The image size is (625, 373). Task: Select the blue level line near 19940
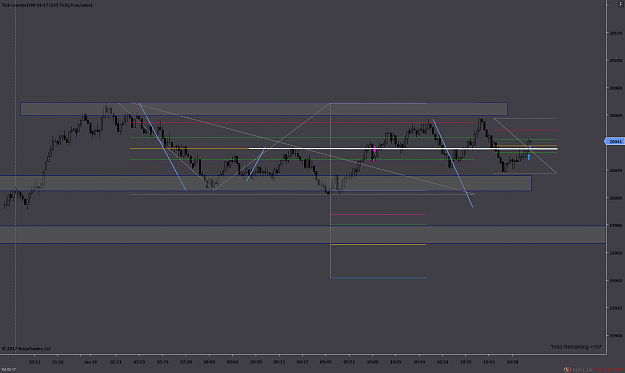coord(378,278)
